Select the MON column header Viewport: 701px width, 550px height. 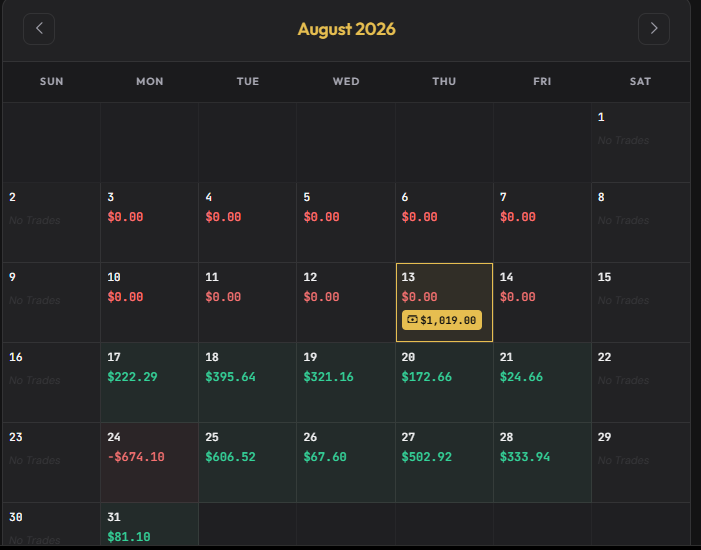pyautogui.click(x=150, y=81)
